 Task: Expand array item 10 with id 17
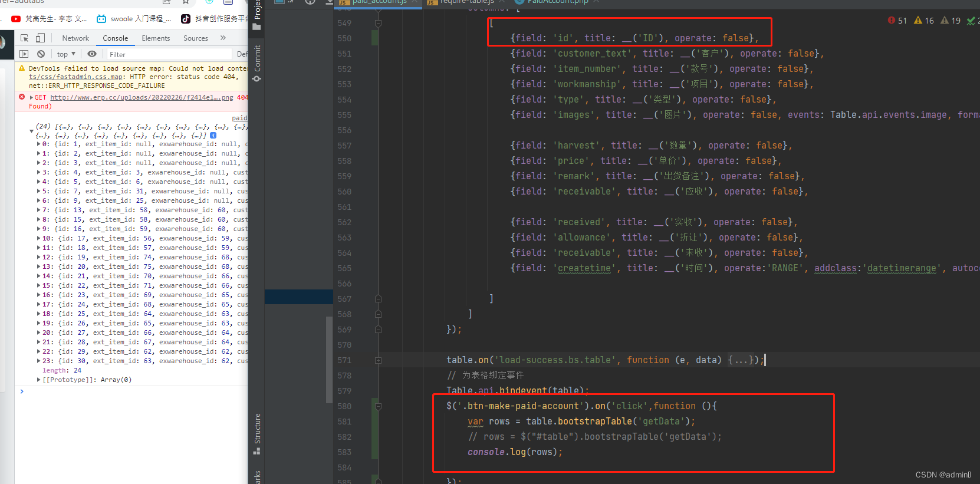click(39, 238)
